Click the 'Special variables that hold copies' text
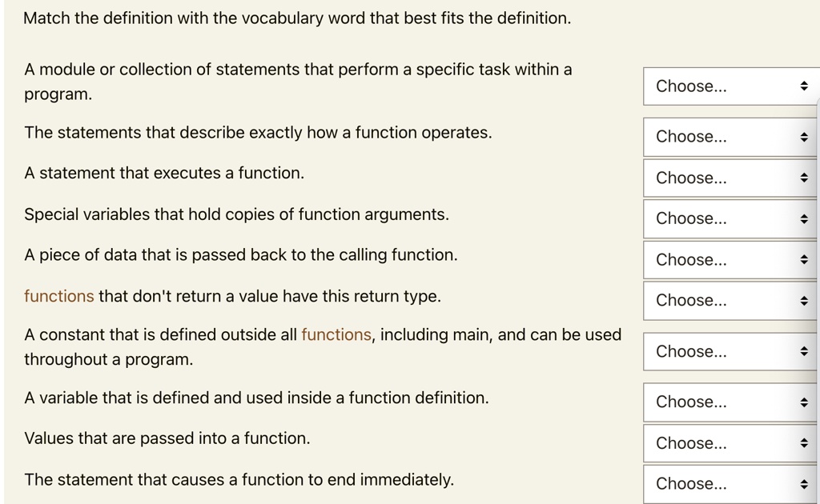820x504 pixels. point(236,214)
